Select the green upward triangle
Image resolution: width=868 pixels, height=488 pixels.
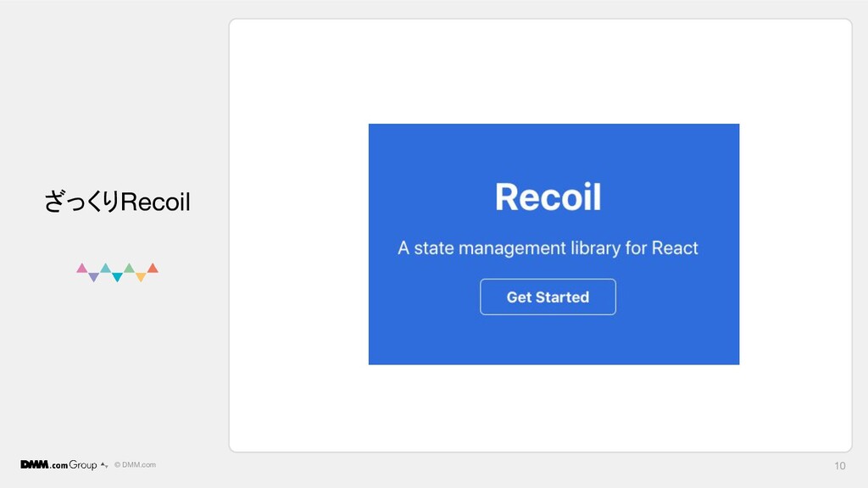(x=129, y=269)
